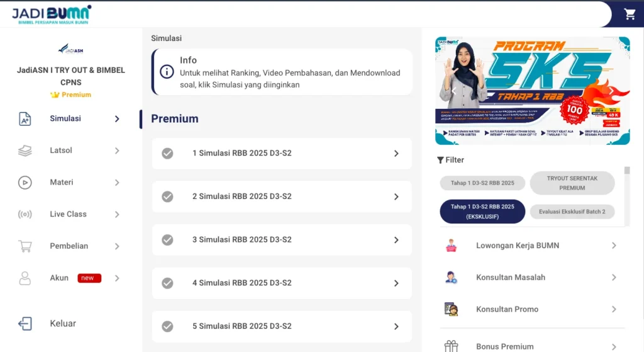Select filter Evaluasi Eksklusif Batch 2

572,212
